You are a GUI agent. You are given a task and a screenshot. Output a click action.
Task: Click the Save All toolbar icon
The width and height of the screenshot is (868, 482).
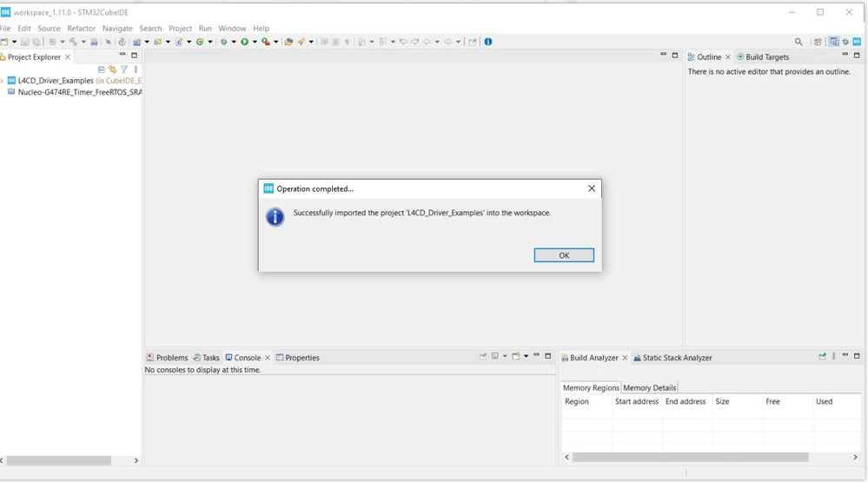point(36,42)
